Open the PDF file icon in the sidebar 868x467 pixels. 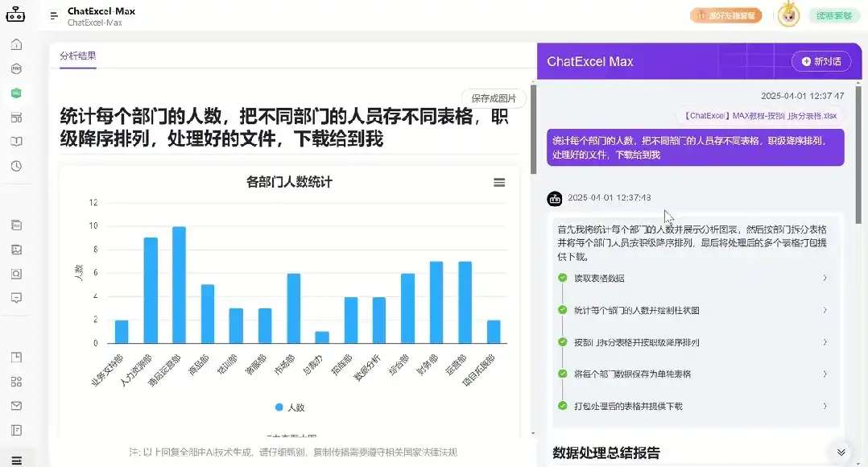pos(17,225)
